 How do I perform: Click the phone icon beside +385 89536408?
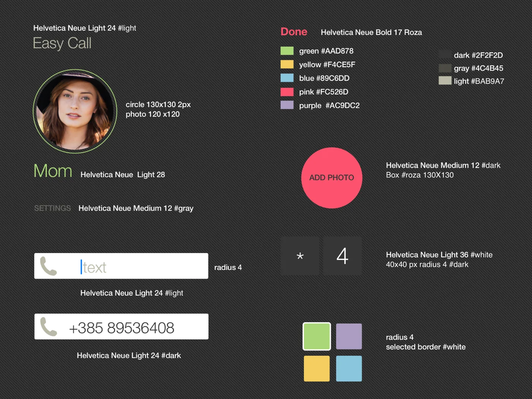(x=49, y=326)
